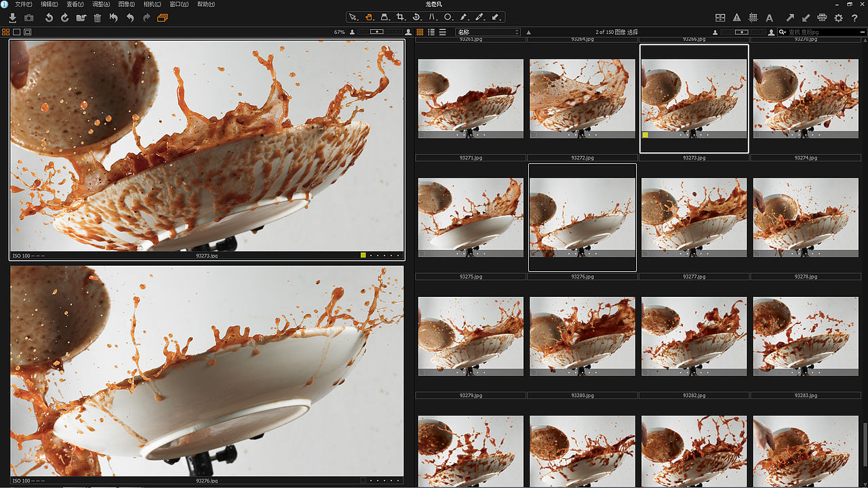Switch browser to orange grid thumbnail view
The width and height of the screenshot is (868, 488).
point(420,32)
